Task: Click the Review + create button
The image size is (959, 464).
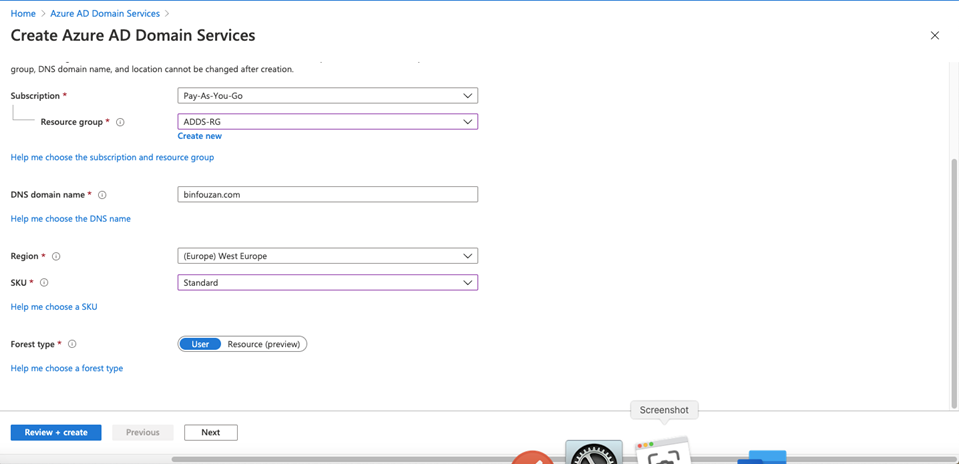Action: click(x=56, y=432)
